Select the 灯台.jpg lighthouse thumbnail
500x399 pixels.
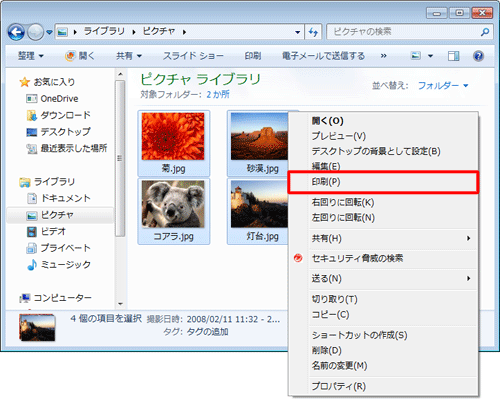[x=258, y=211]
